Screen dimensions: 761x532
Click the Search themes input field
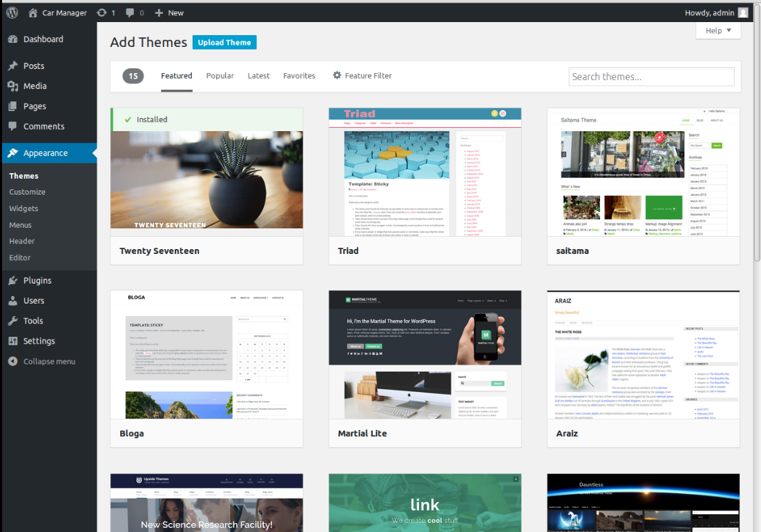(651, 77)
